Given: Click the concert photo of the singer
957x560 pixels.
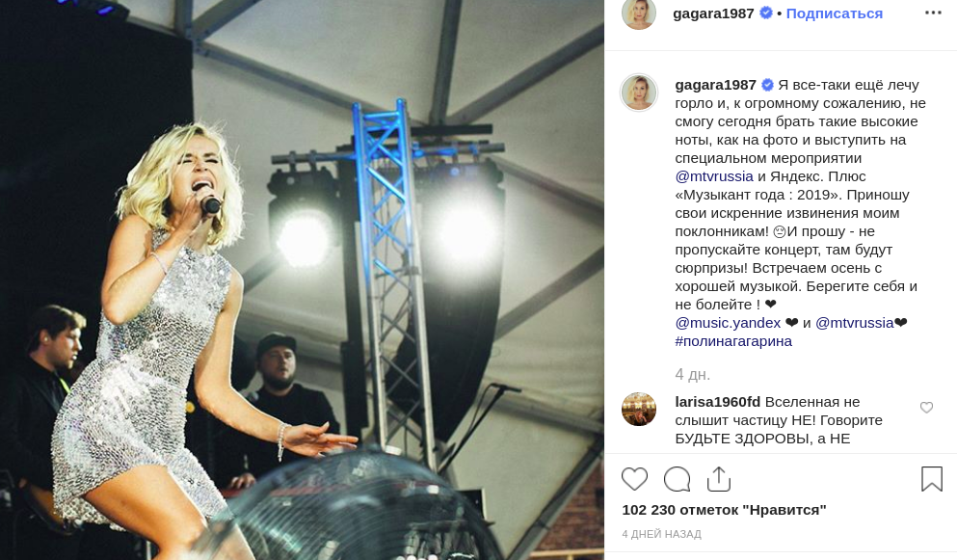Looking at the screenshot, I should (302, 280).
